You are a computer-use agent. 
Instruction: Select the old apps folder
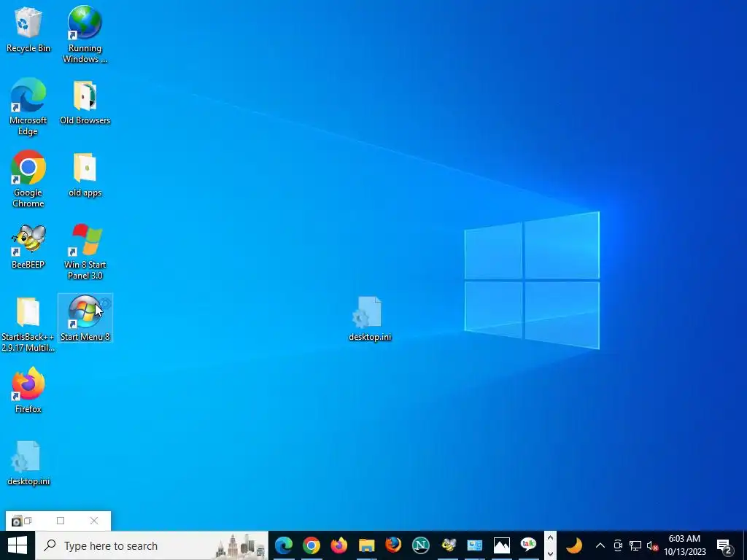click(x=85, y=175)
